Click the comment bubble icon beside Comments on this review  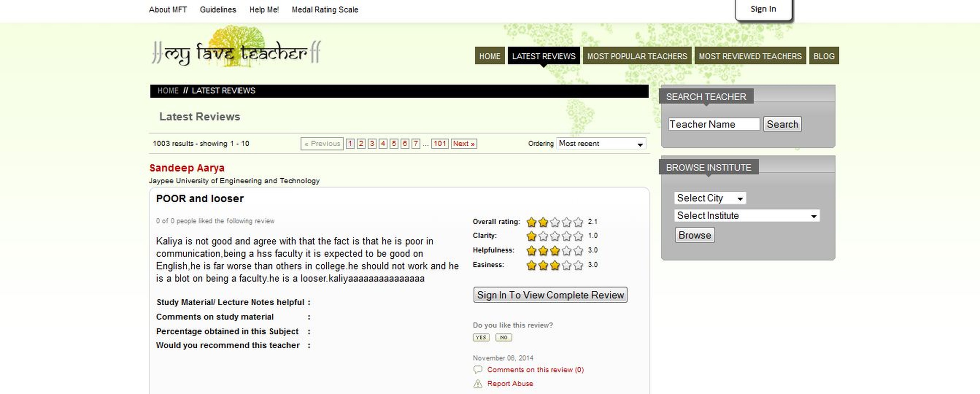(x=478, y=370)
